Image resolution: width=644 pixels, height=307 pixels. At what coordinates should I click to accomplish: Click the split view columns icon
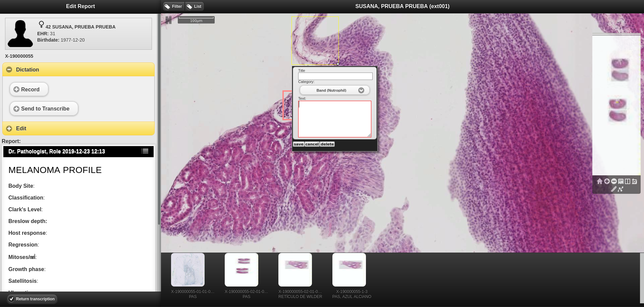628,181
